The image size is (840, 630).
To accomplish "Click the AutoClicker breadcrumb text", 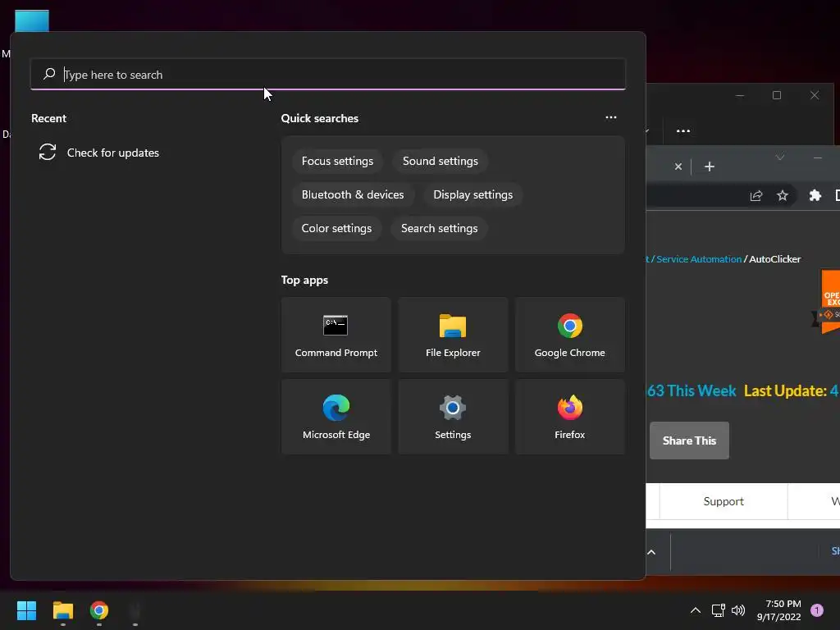I will point(774,259).
